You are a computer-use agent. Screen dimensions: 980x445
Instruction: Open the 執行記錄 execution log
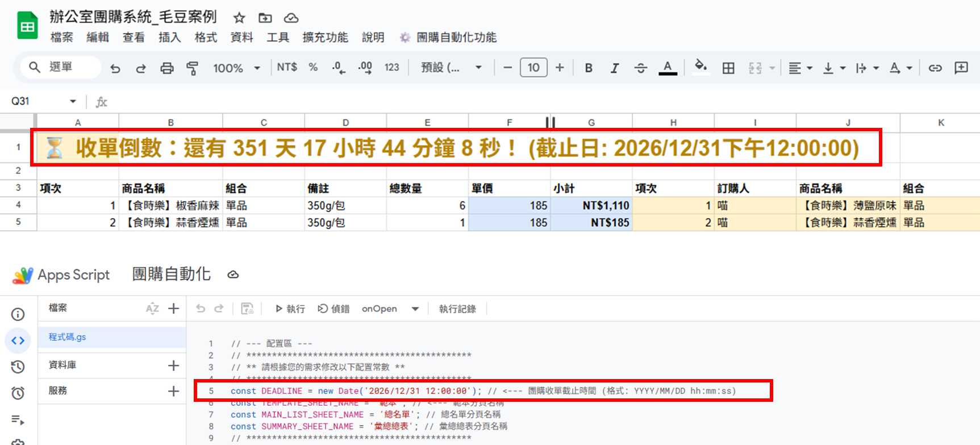point(457,309)
